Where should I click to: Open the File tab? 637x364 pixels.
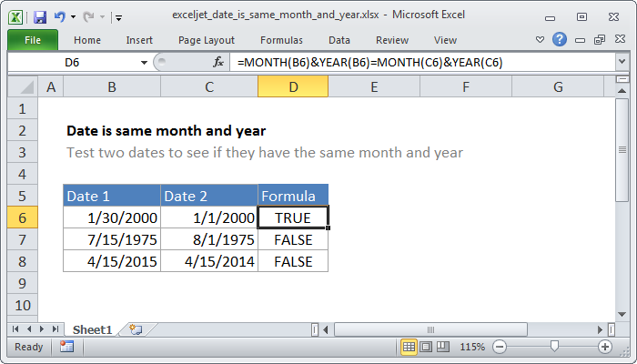click(33, 40)
